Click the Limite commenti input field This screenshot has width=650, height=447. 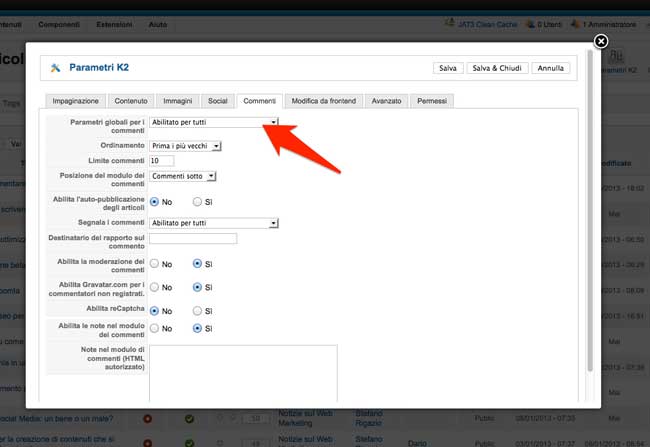click(162, 161)
